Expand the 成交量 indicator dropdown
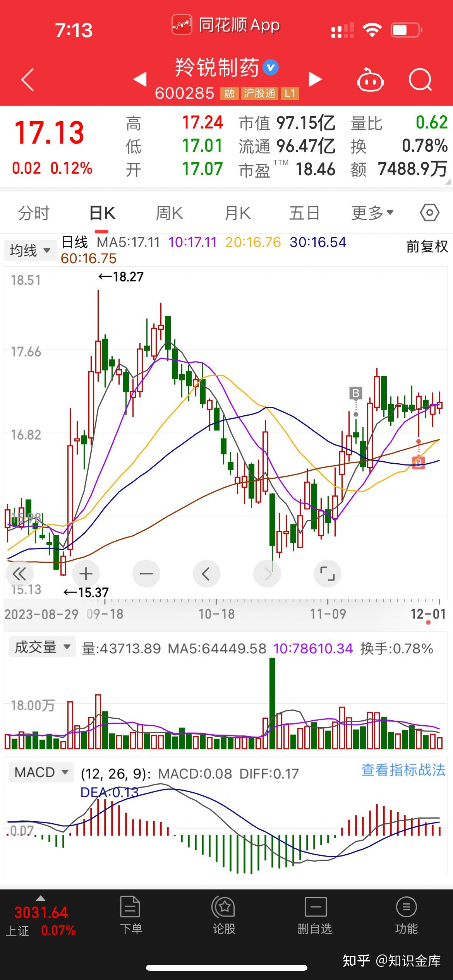 [x=42, y=648]
